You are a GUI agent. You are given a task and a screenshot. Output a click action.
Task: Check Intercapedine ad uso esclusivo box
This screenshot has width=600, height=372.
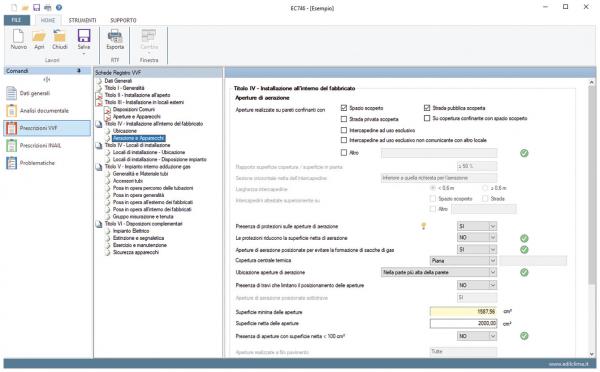(x=344, y=130)
